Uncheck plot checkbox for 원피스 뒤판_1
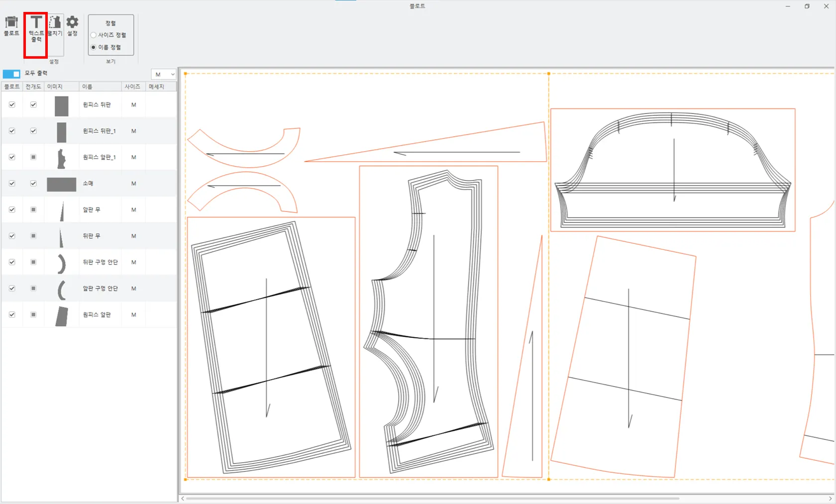Image resolution: width=836 pixels, height=504 pixels. (x=12, y=131)
